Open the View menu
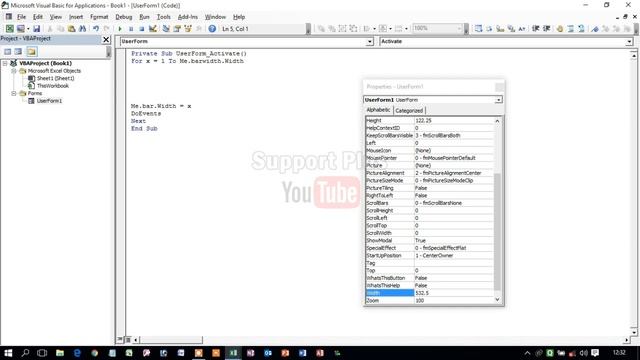 (x=56, y=17)
